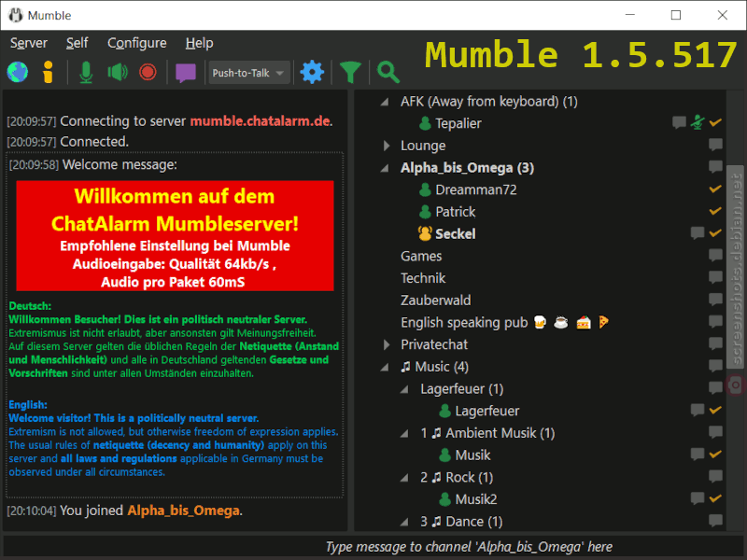Open the server connect globe icon

point(18,73)
